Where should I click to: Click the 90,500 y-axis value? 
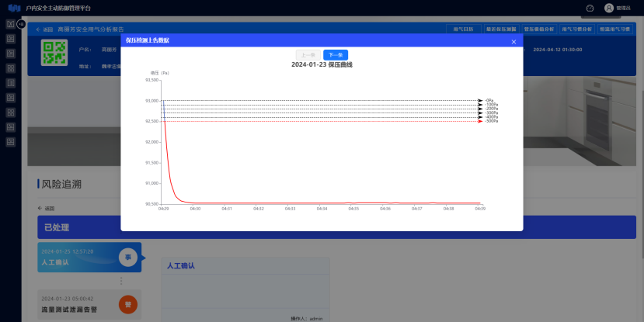coord(152,204)
